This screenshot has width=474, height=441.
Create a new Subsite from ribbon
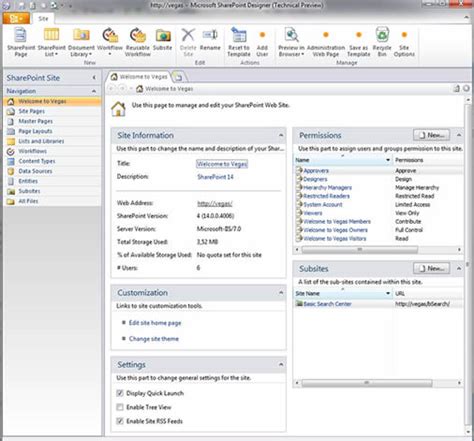tap(163, 40)
